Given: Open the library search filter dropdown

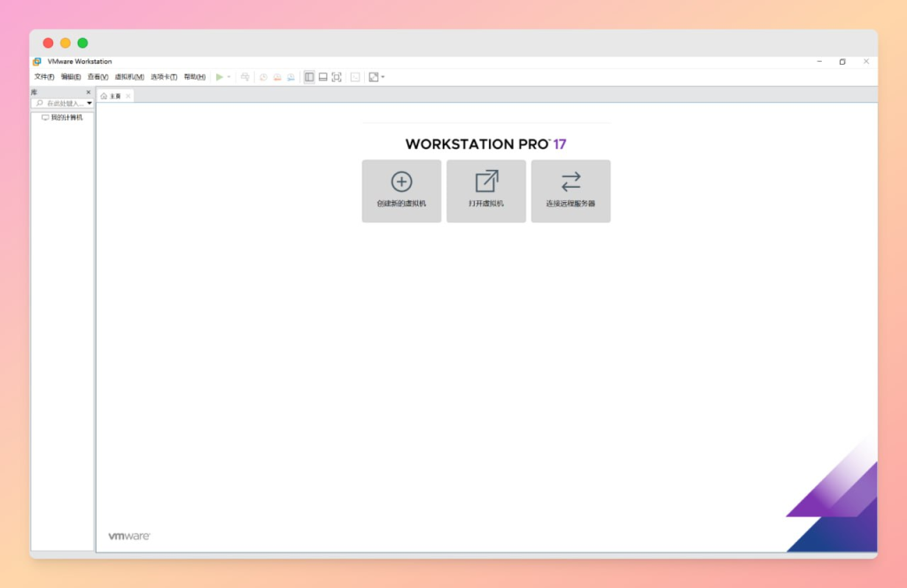Looking at the screenshot, I should (89, 102).
